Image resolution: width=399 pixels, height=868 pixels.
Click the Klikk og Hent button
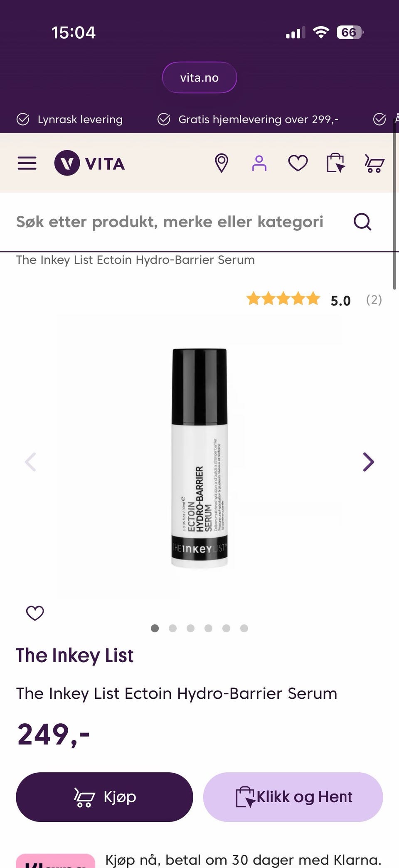point(293,797)
